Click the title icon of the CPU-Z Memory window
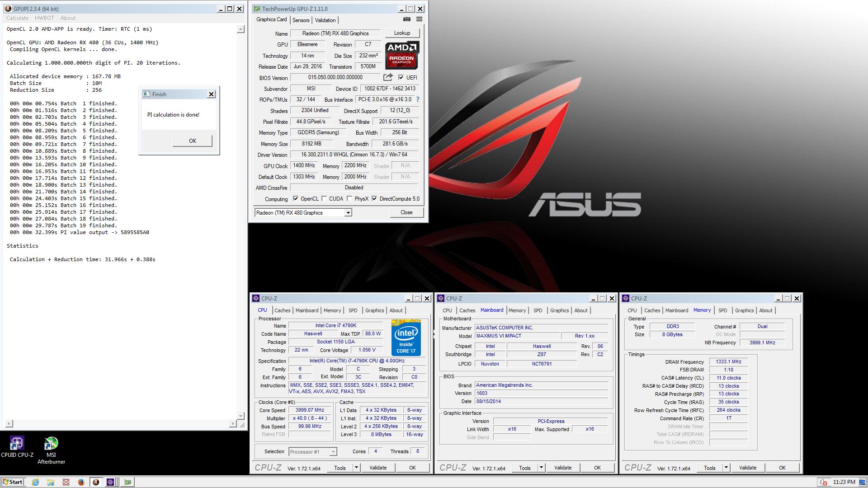Screen dimensions: 868x488 pos(626,298)
